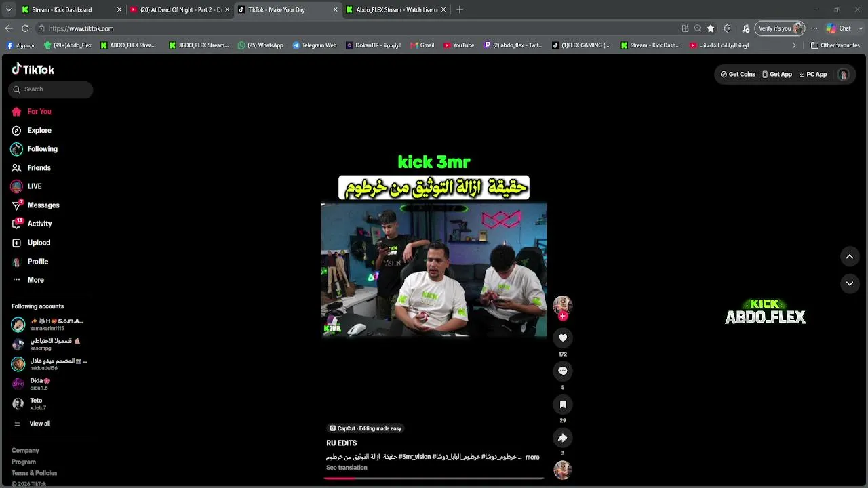
Task: Click into the TikTok search box
Action: coord(51,89)
